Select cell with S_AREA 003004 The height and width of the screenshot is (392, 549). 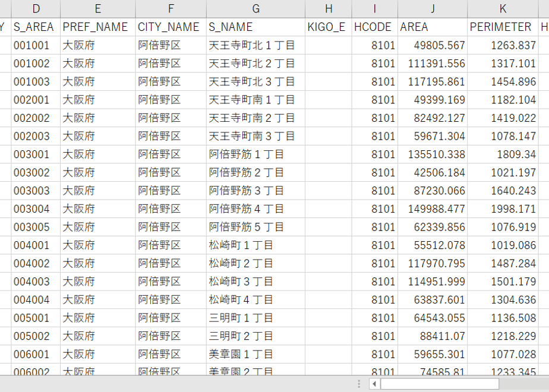point(36,209)
